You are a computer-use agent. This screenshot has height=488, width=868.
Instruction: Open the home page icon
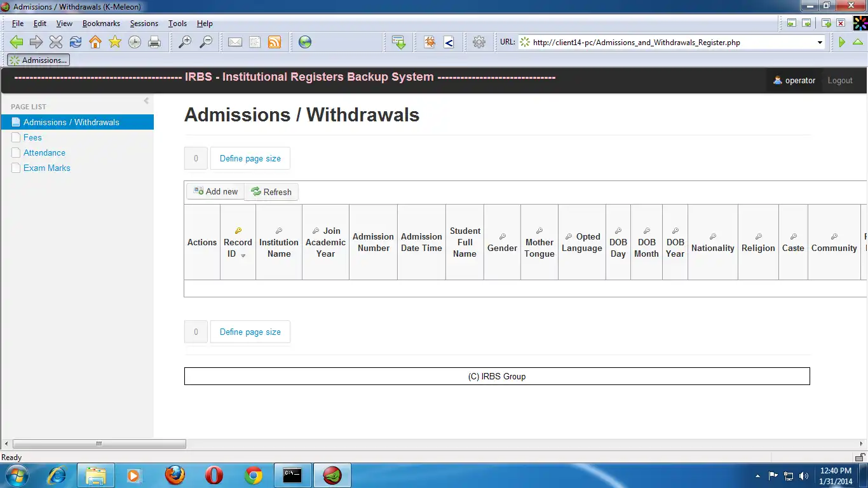(x=95, y=42)
